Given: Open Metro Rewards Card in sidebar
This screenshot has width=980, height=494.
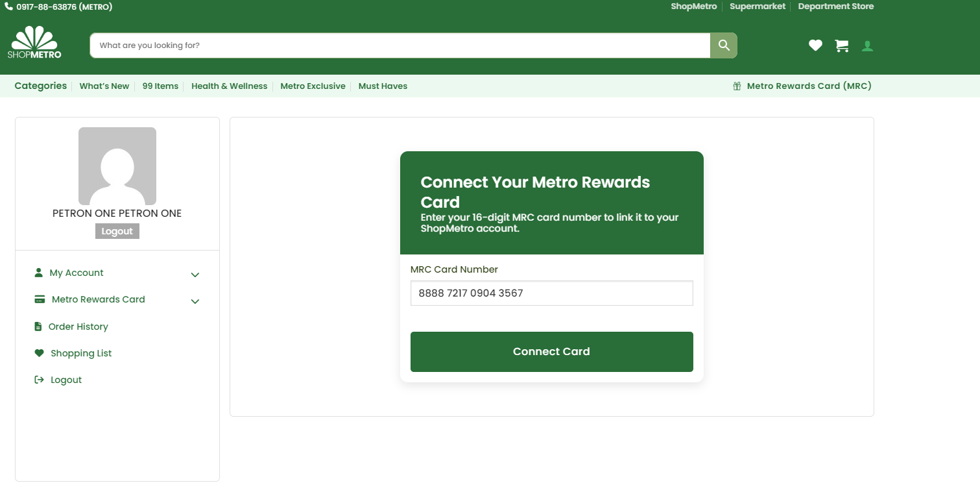Looking at the screenshot, I should pos(98,299).
